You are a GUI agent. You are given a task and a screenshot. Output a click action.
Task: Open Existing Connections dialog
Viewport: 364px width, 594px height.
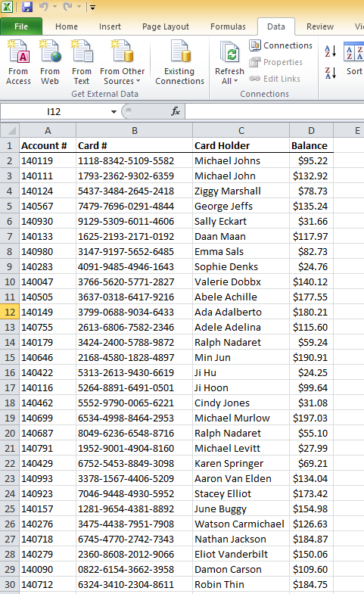(179, 63)
